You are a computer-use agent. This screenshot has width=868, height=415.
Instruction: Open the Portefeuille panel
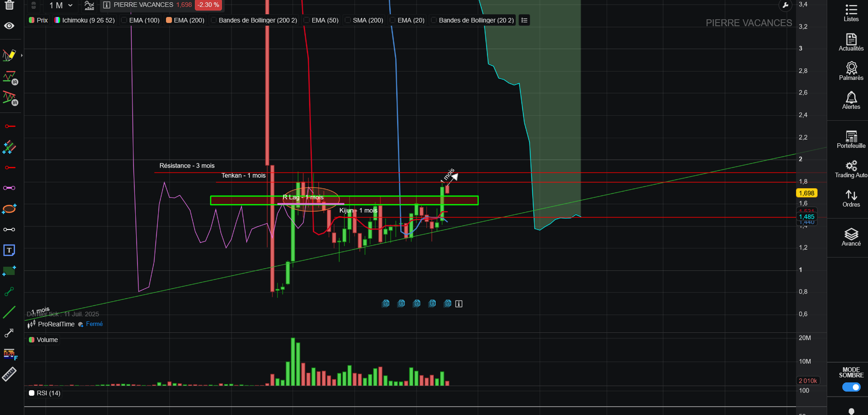[851, 140]
